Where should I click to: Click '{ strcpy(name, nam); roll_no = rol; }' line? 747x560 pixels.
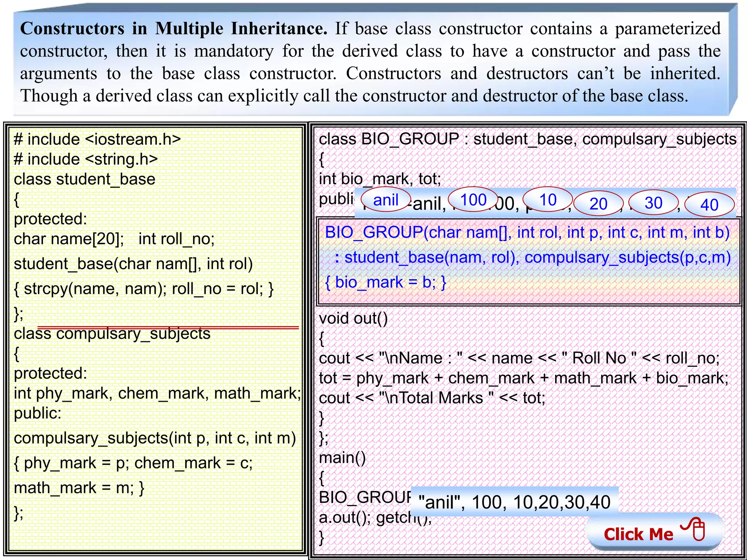tap(144, 289)
